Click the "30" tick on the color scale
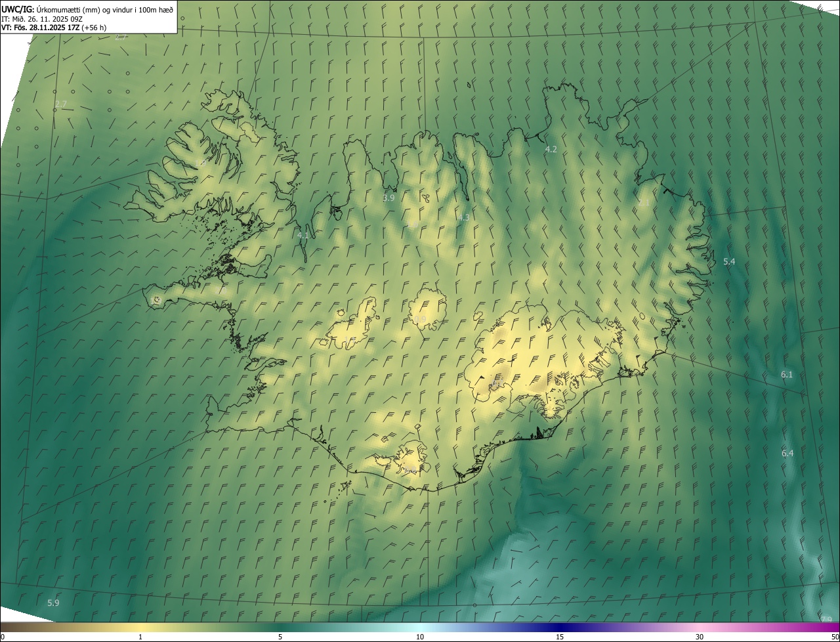Viewport: 840px width, 642px height. tap(700, 637)
